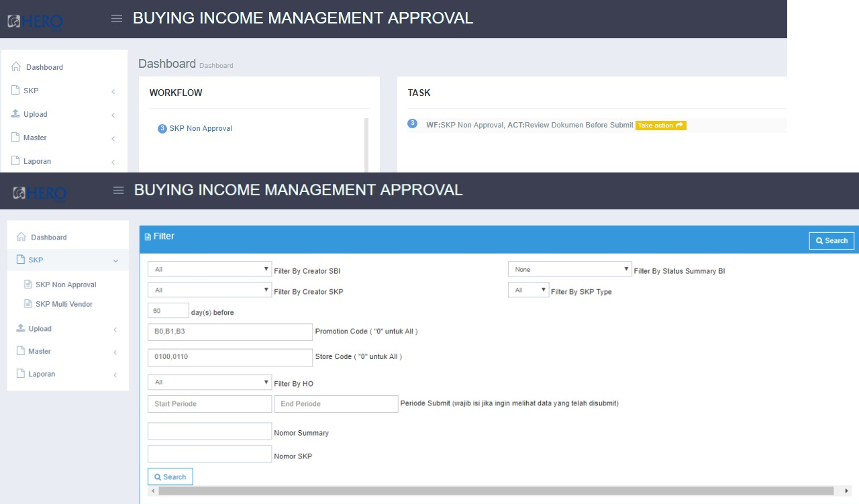Click the horizontal scrollbar left arrow
Screen dimensions: 859x504
pyautogui.click(x=153, y=491)
